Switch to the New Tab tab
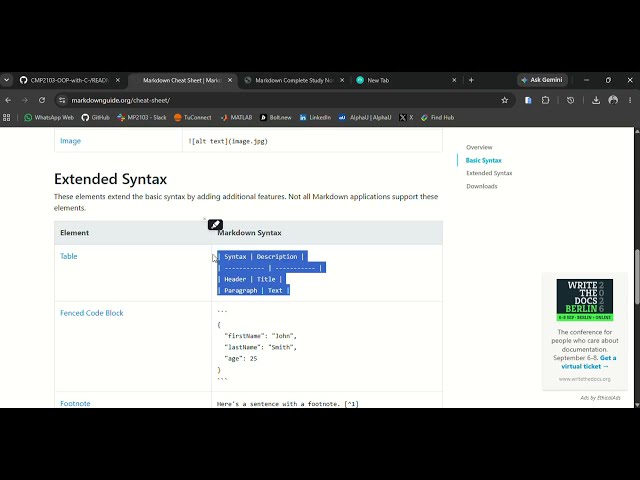 point(404,80)
